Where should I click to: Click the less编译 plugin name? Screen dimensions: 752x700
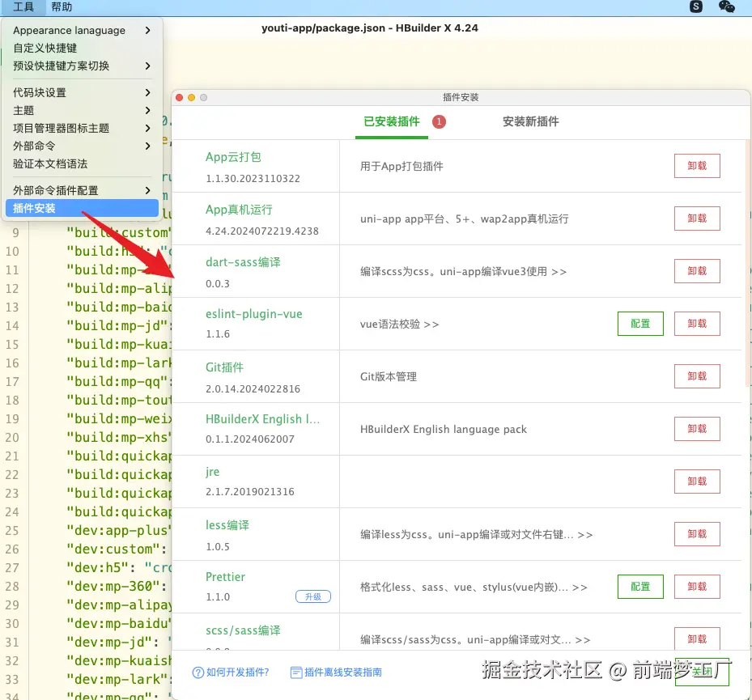(x=227, y=525)
